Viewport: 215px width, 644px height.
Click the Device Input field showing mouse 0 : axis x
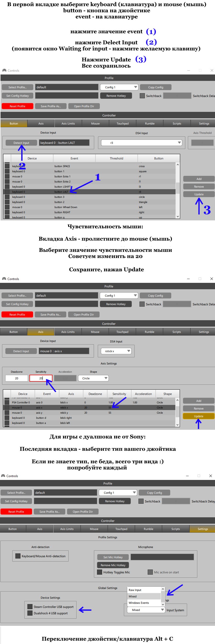pos(64,351)
